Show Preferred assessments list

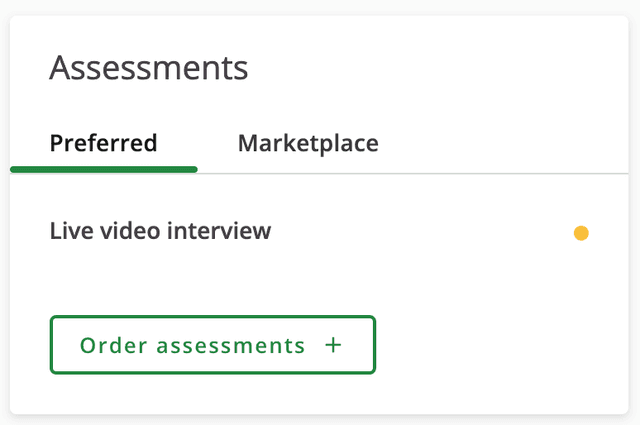[x=103, y=143]
